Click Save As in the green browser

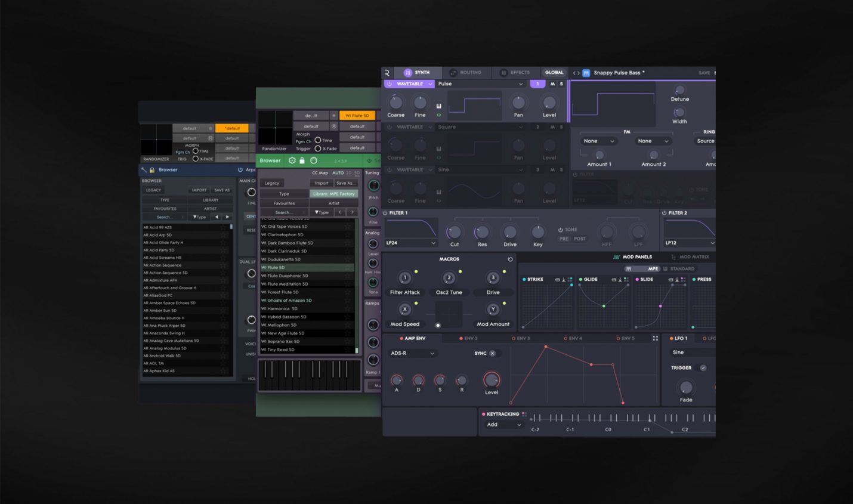(x=346, y=183)
